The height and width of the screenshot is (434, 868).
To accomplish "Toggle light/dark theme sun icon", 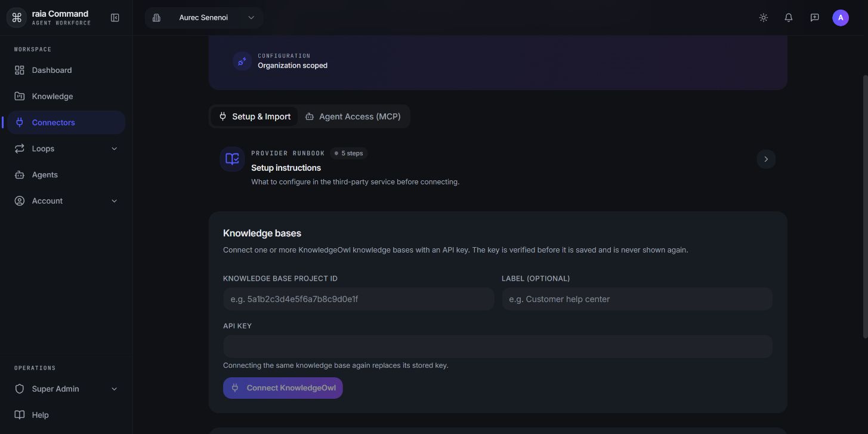I will pyautogui.click(x=763, y=18).
